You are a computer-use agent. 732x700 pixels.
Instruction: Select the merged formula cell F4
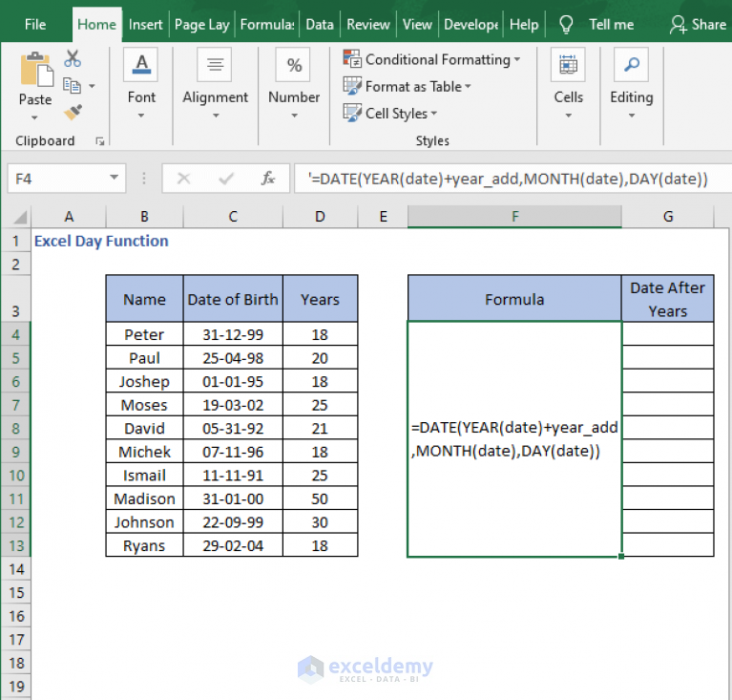[514, 439]
